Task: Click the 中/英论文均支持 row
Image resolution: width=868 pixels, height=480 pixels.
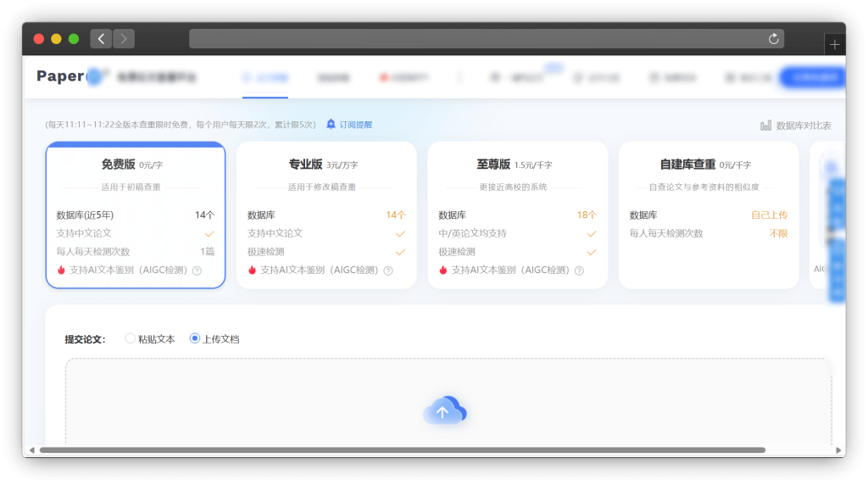Action: point(518,233)
